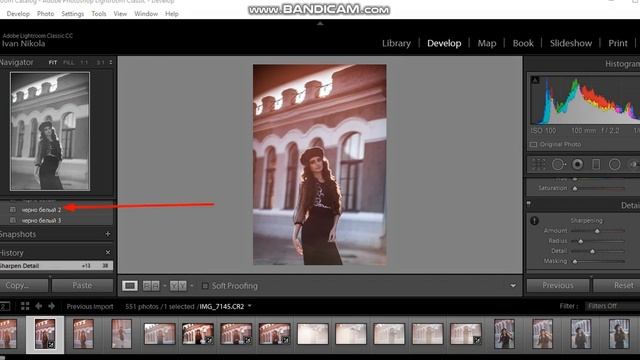Switch to the Book module
This screenshot has width=640, height=360.
(523, 43)
